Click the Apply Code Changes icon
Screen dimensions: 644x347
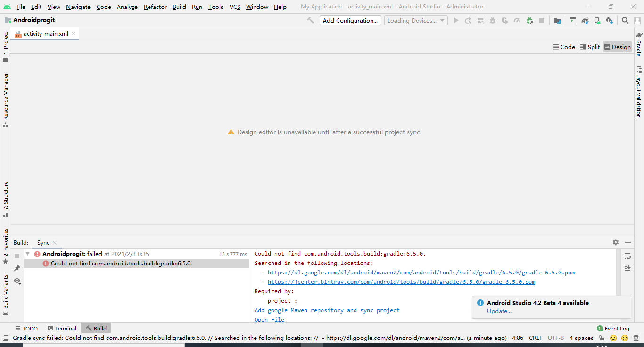480,20
